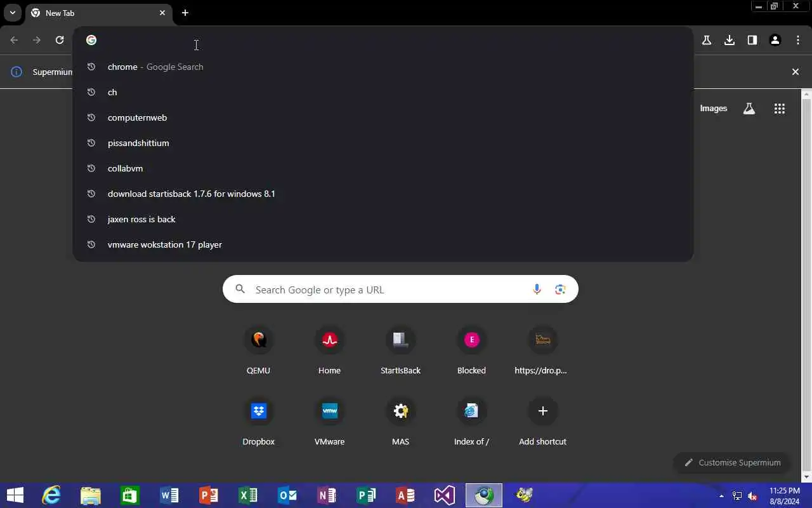Launch Word from the taskbar
This screenshot has width=812, height=508.
click(x=169, y=495)
